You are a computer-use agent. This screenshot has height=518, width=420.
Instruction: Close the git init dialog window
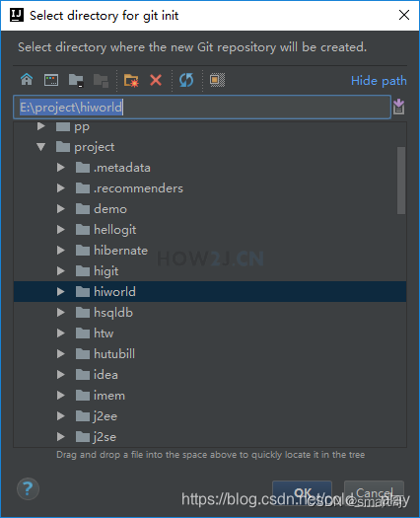404,15
